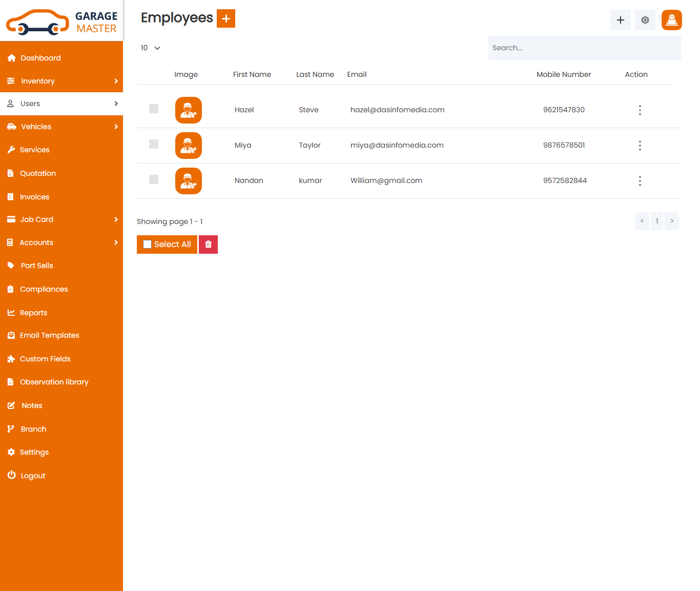The width and height of the screenshot is (700, 591).
Task: Go to Dashboard in the sidebar
Action: (40, 58)
